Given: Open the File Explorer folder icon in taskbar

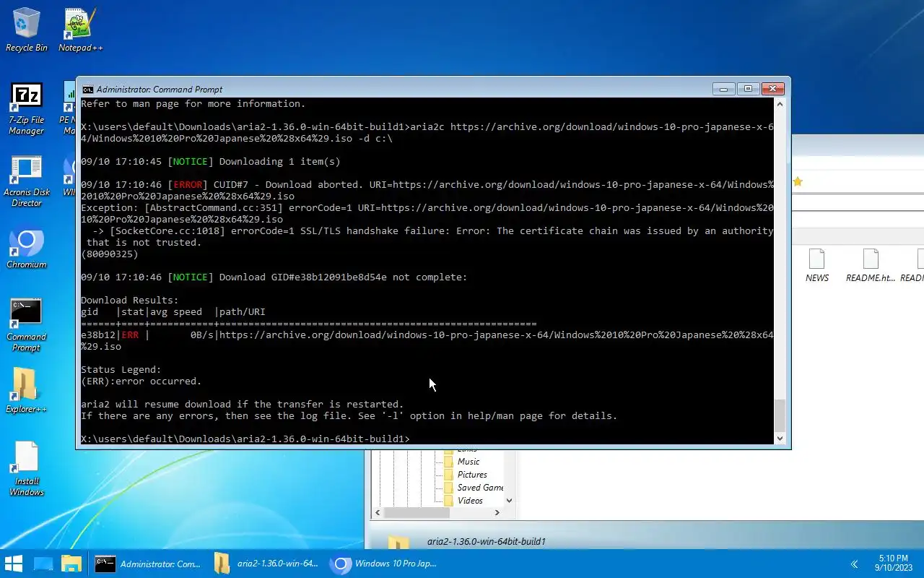Looking at the screenshot, I should (71, 564).
